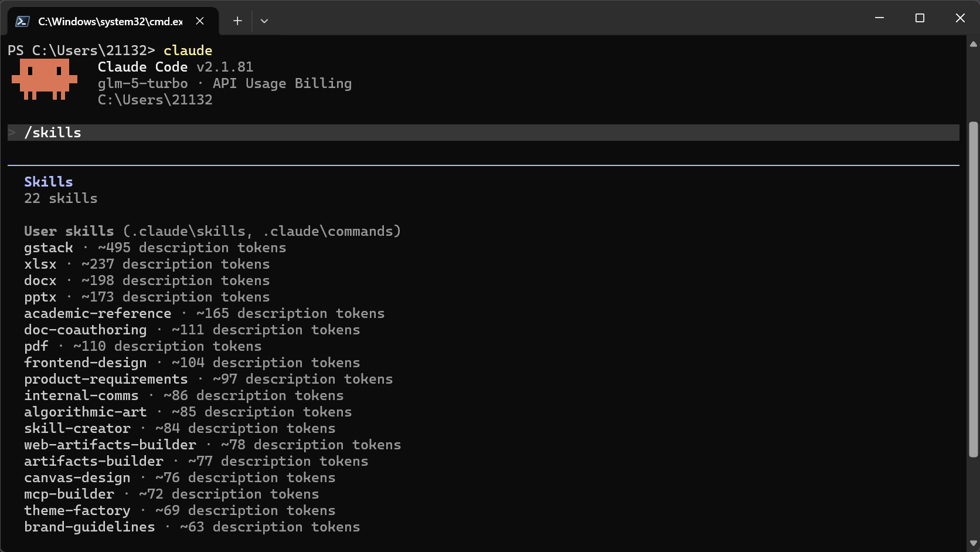This screenshot has height=552, width=980.
Task: Click the Skills heading
Action: pos(49,182)
